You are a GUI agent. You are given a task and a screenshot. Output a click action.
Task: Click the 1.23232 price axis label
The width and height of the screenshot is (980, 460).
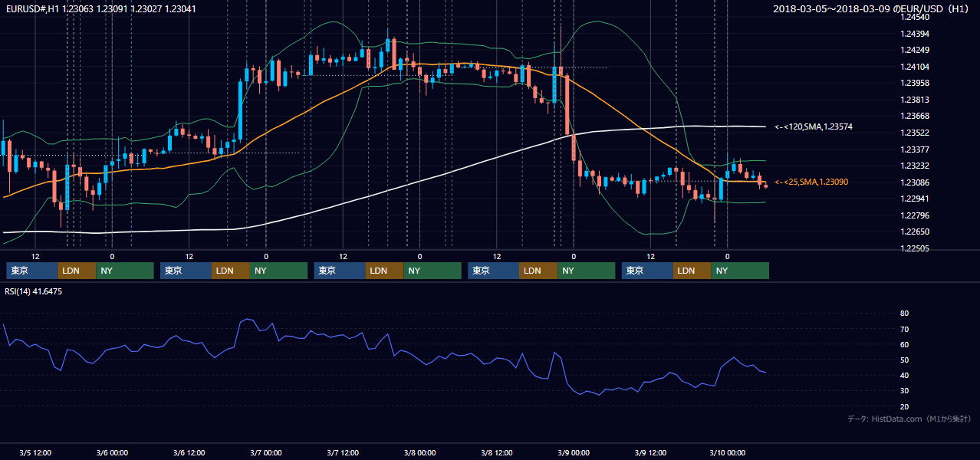[914, 166]
